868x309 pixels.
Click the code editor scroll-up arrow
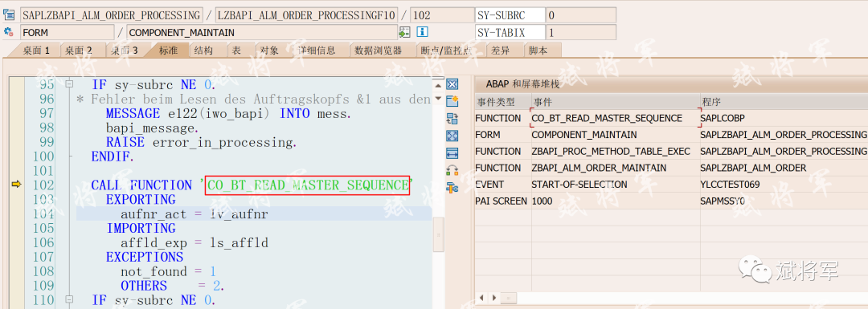[x=439, y=85]
